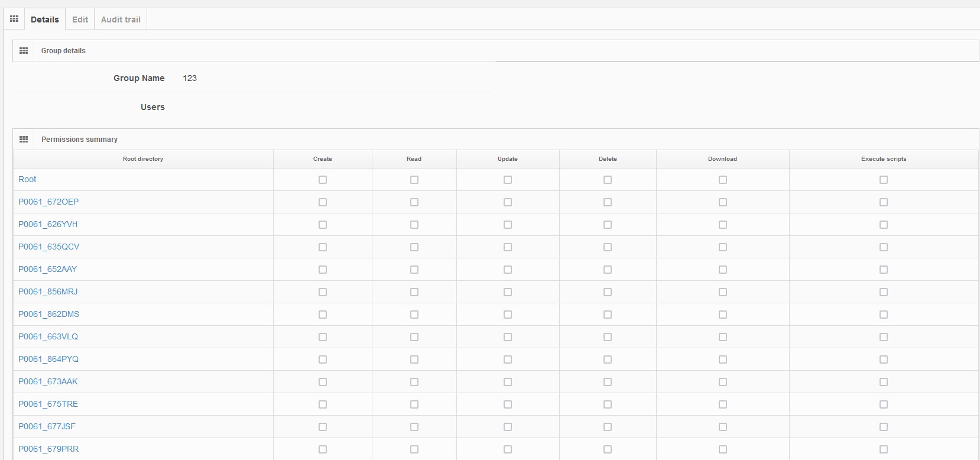Open directory P0061_864PYQ
The height and width of the screenshot is (460, 980).
point(48,359)
